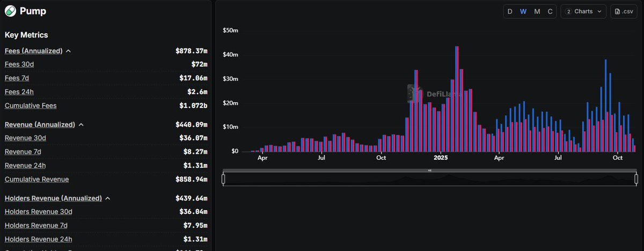Click the Holders Revenue 24h label
Screen dimensions: 644x251
38,239
